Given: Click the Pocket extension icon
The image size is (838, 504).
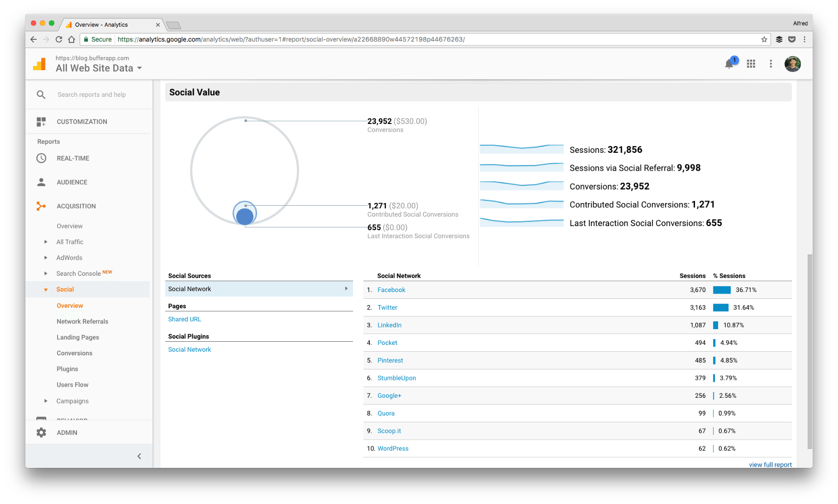Looking at the screenshot, I should pos(792,39).
